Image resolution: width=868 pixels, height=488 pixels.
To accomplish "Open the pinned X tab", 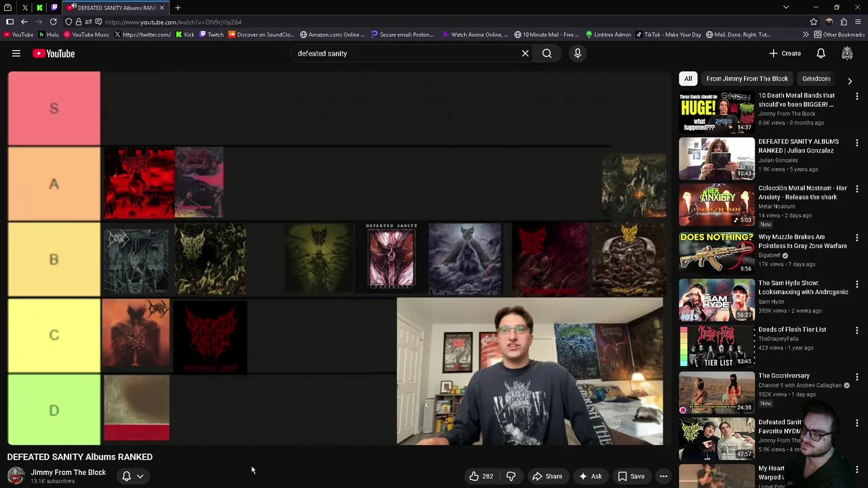I will 24,7.
